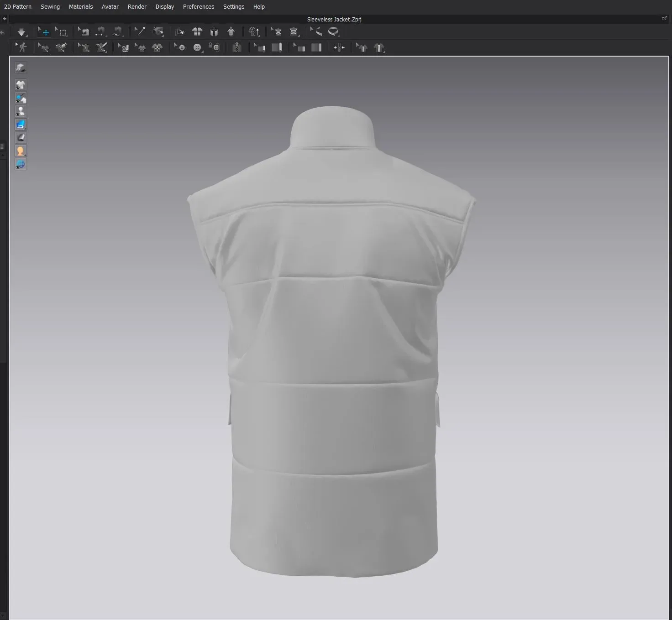Show arrangement points on avatar
The width and height of the screenshot is (672, 620).
point(231,32)
